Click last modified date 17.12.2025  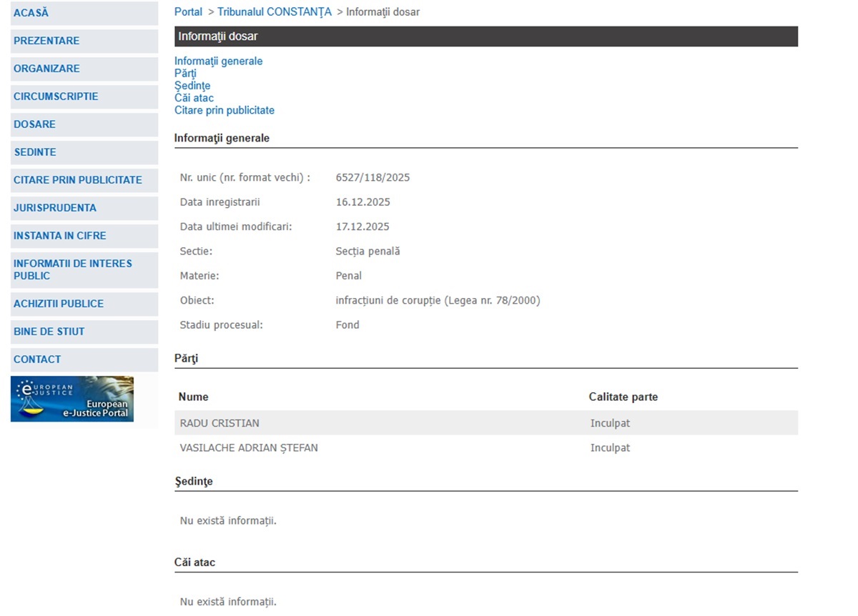coord(363,227)
